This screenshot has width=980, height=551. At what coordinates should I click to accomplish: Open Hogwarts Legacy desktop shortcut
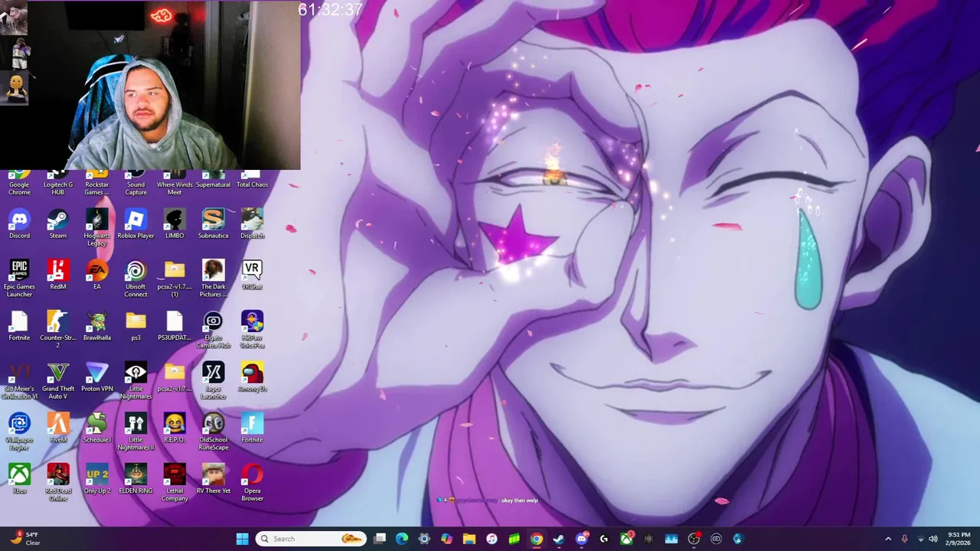click(x=97, y=227)
